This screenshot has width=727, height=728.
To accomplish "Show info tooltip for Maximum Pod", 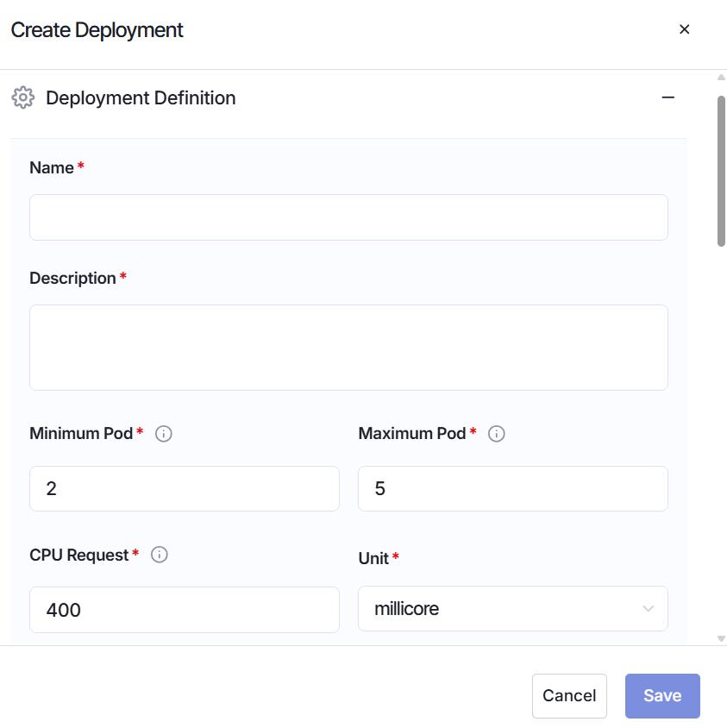I will [496, 434].
